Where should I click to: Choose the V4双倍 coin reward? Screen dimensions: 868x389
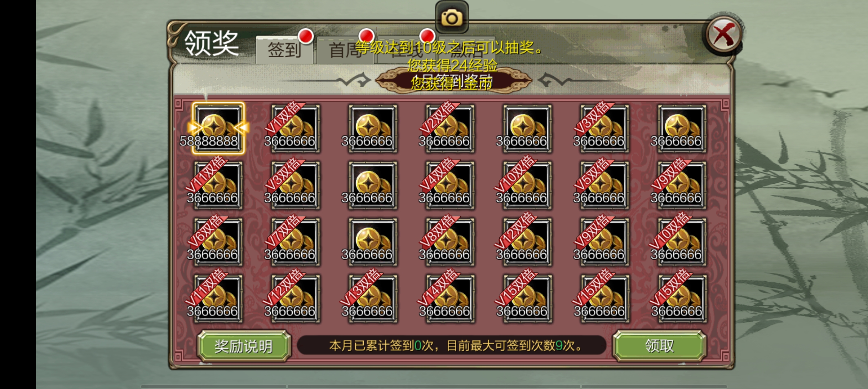(450, 185)
